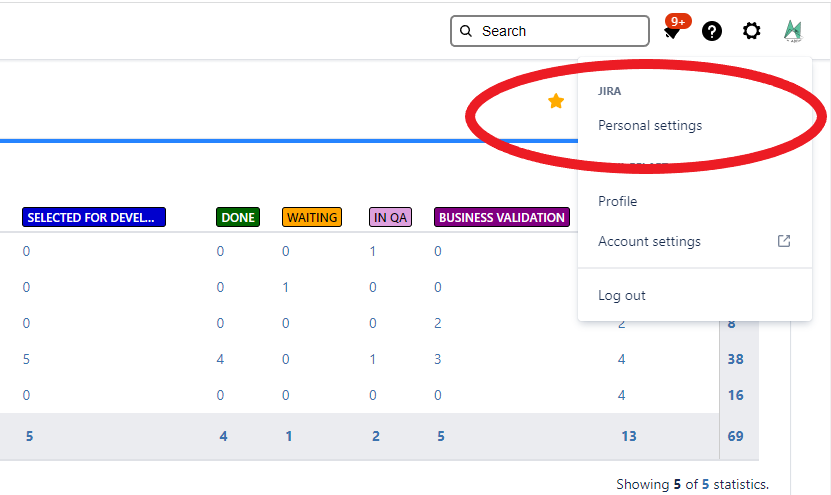Open the BUSINESS VALIDATION status column
Viewport: 831px width, 495px height.
tap(502, 217)
